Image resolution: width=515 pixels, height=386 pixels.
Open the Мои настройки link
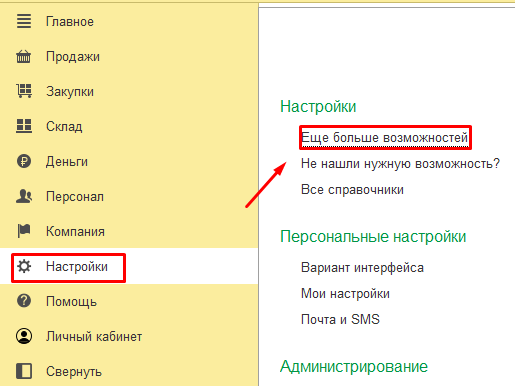pos(345,293)
